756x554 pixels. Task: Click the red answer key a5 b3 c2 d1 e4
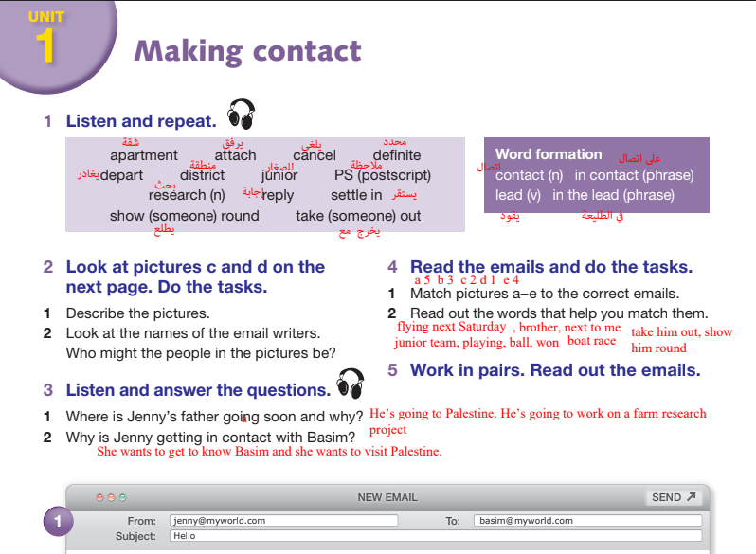pos(466,280)
